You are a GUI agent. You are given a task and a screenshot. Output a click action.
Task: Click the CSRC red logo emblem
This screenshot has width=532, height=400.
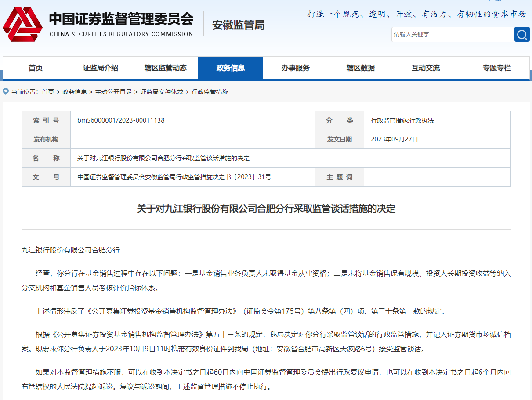(x=22, y=24)
